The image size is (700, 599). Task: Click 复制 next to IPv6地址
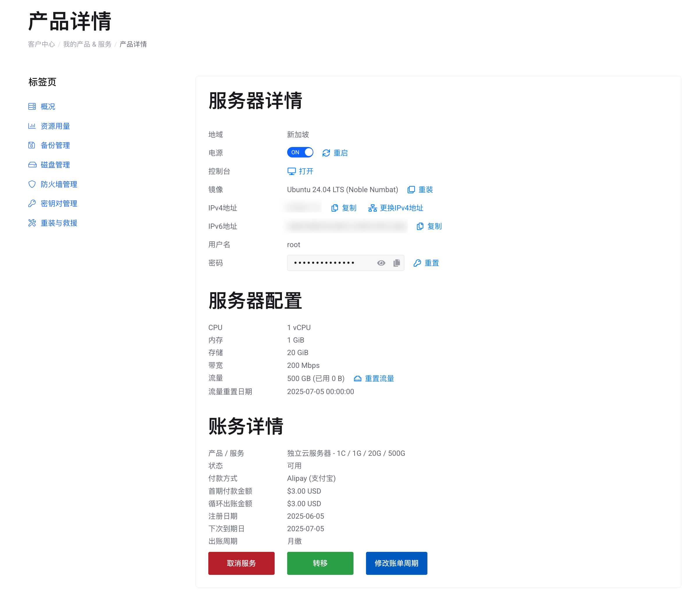point(434,226)
